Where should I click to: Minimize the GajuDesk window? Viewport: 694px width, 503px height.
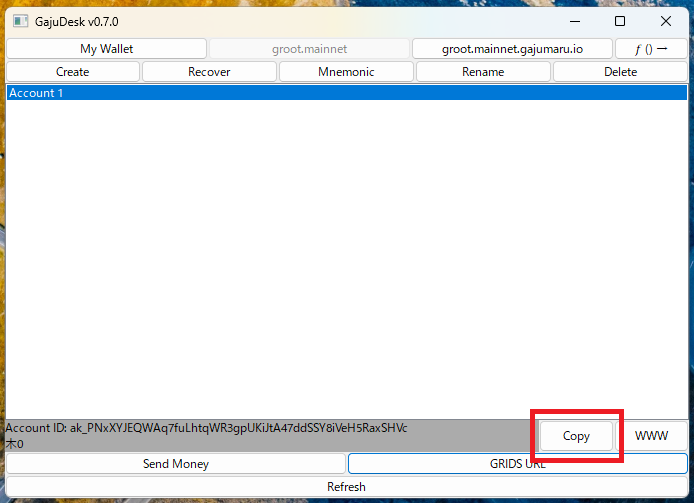point(574,21)
